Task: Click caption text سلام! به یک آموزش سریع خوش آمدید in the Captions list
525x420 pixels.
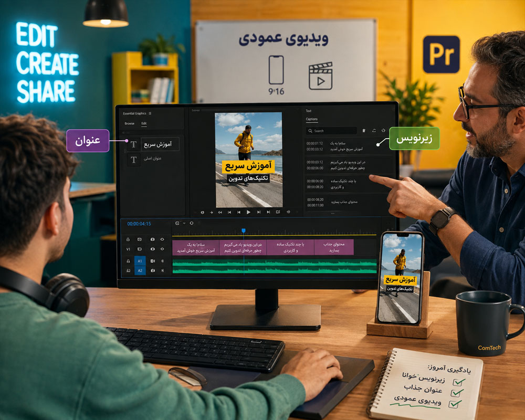Action: (x=346, y=146)
